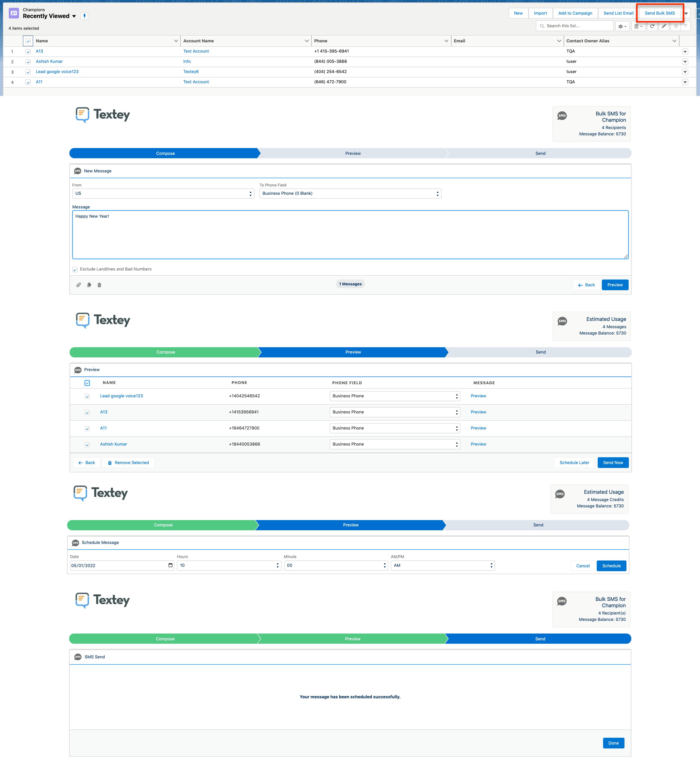The image size is (700, 765).
Task: Click the Schedule button
Action: [611, 566]
